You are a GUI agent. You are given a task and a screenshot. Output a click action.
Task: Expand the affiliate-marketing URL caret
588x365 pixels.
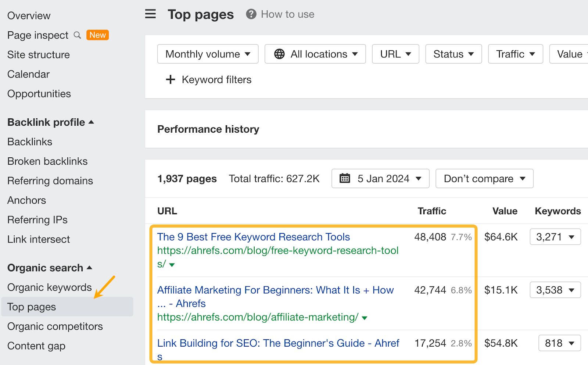pos(364,318)
